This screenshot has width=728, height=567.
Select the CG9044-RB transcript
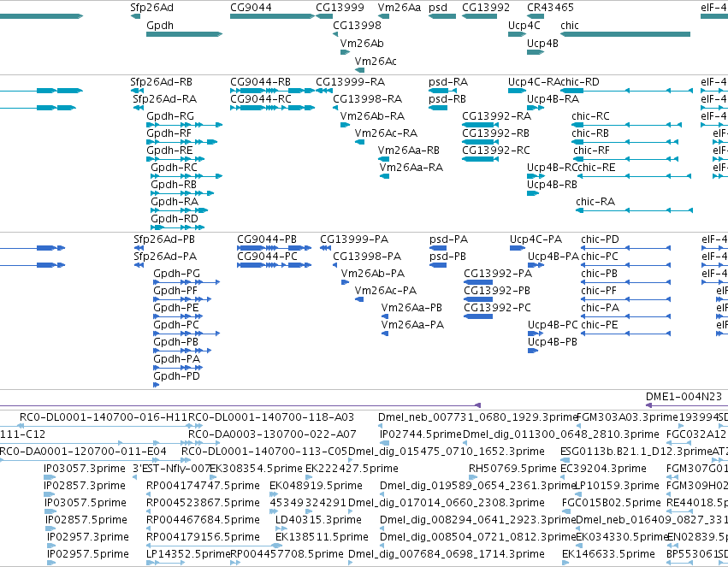[273, 91]
